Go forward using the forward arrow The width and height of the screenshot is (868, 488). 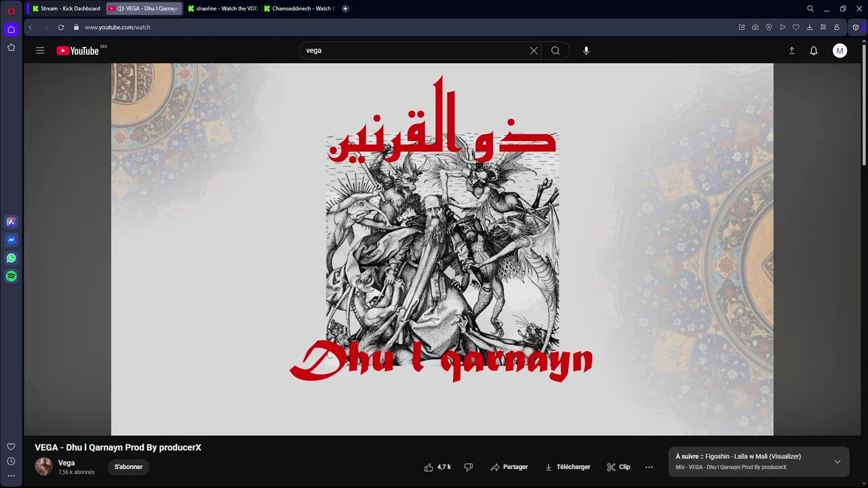point(46,27)
